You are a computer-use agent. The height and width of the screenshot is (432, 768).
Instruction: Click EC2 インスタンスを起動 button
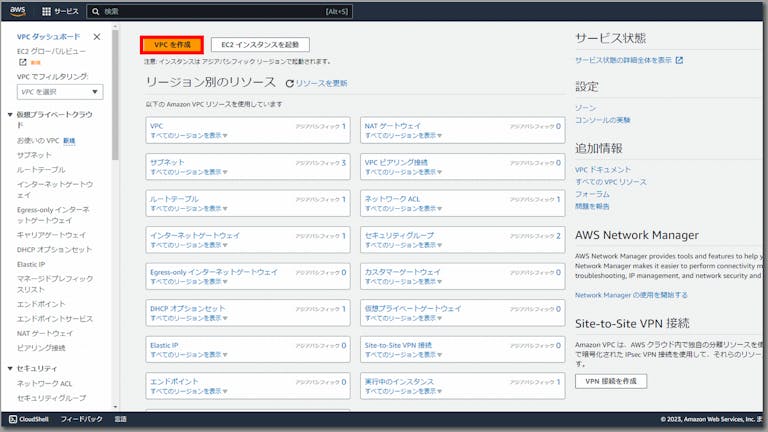tap(260, 45)
